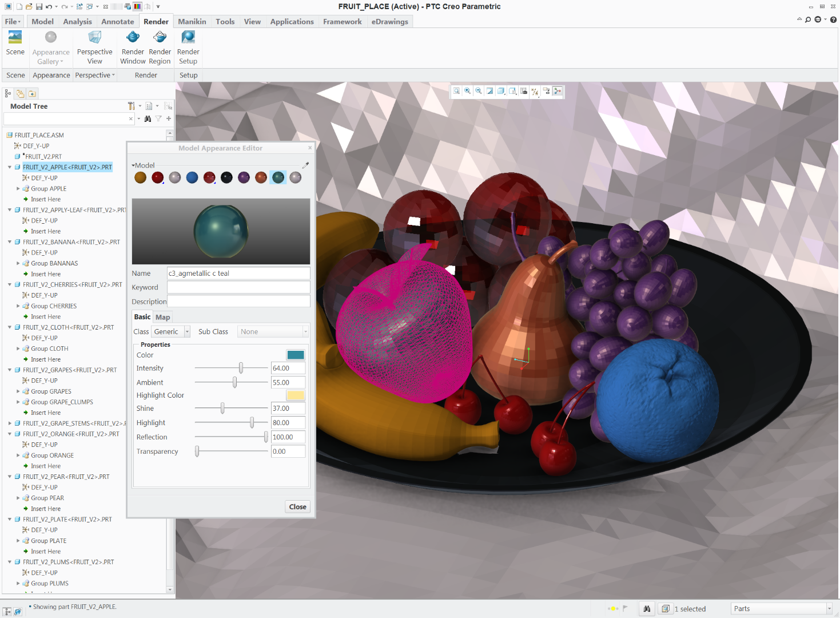This screenshot has width=840, height=618.
Task: Click the Undo arrow icon
Action: (49, 7)
